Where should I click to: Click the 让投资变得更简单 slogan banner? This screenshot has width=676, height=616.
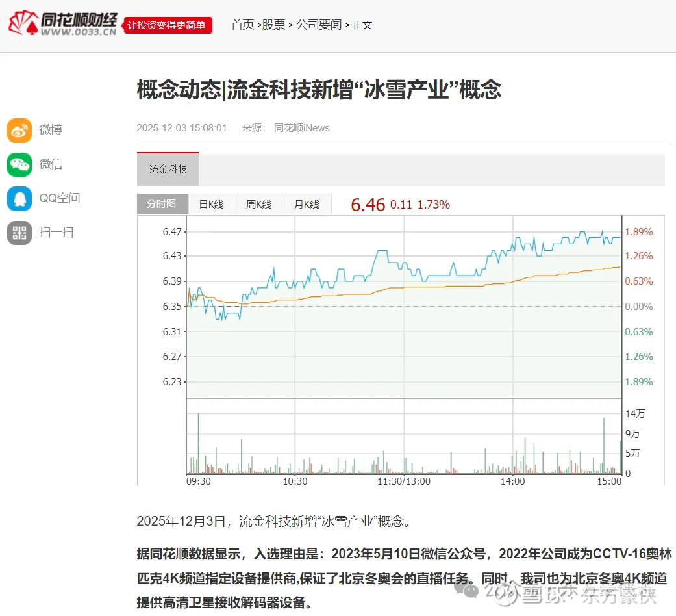tap(168, 25)
